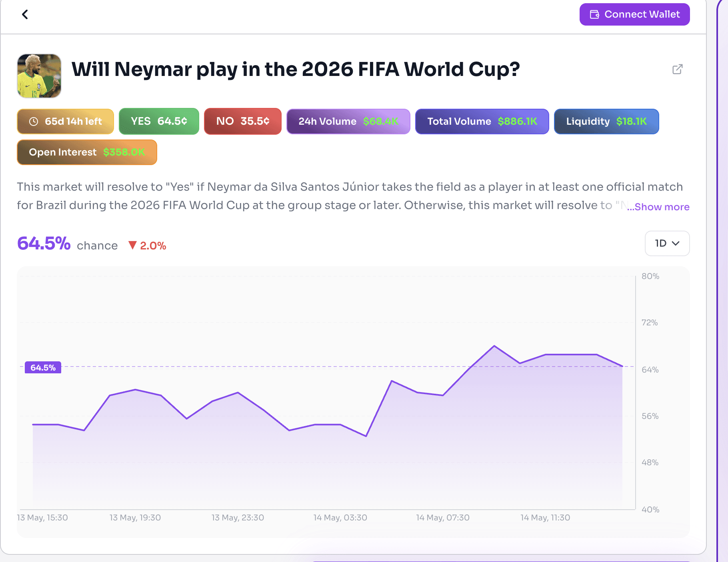The width and height of the screenshot is (728, 562).
Task: Click the 14 May, 07:30 axis label
Action: pos(443,518)
